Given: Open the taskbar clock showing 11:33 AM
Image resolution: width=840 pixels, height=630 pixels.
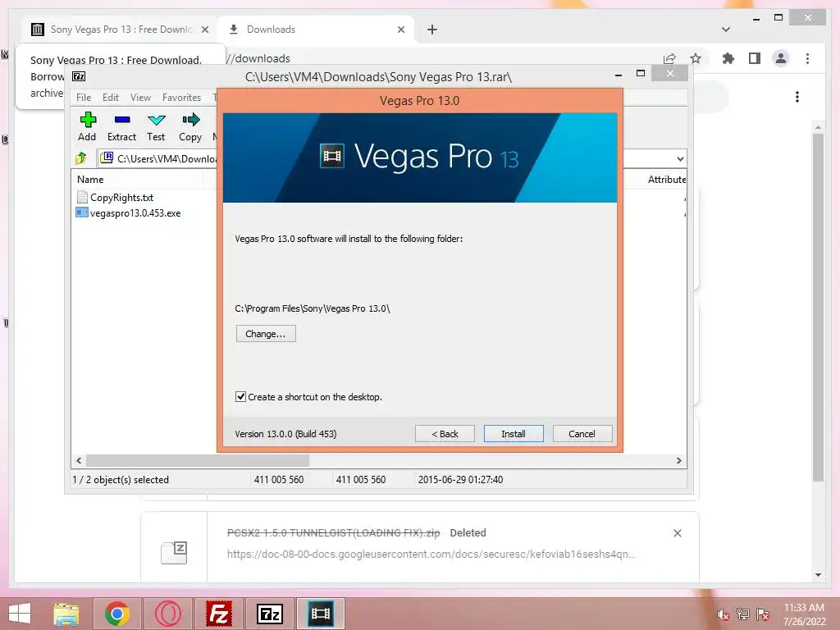Looking at the screenshot, I should pyautogui.click(x=804, y=614).
